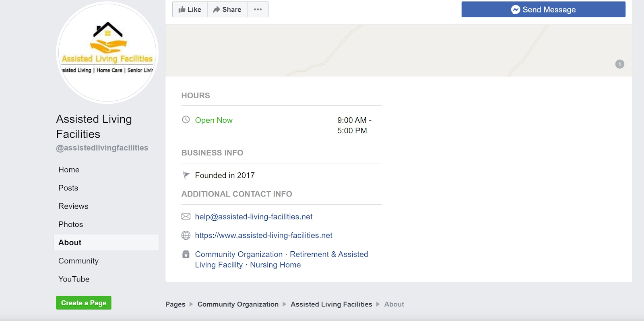This screenshot has width=644, height=321.
Task: Open the Home page tab
Action: coord(69,170)
